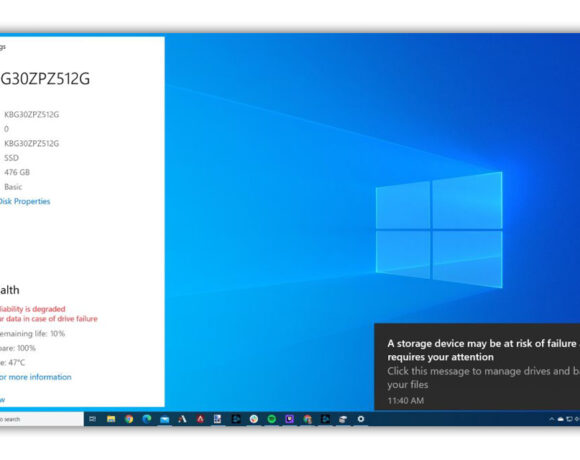Open the Disk Properties link
580x460 pixels.
(x=24, y=202)
